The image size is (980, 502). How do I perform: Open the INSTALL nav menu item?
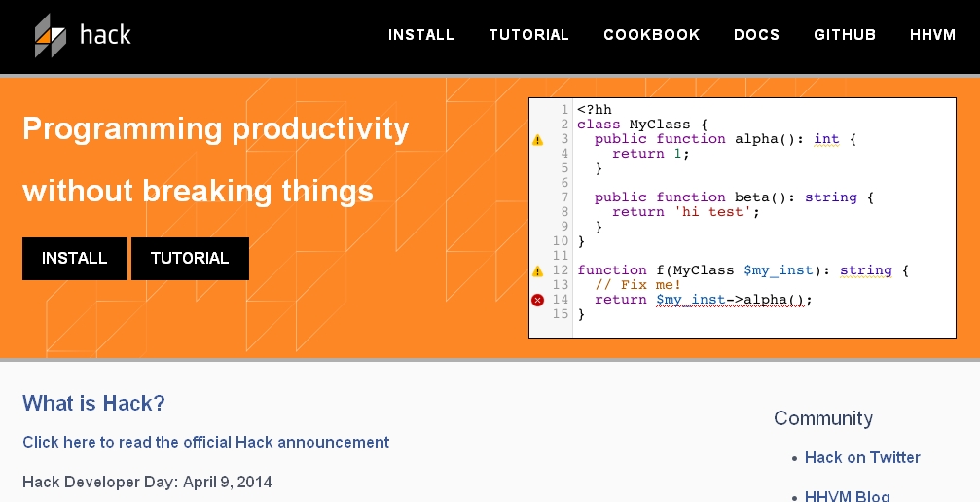(421, 35)
